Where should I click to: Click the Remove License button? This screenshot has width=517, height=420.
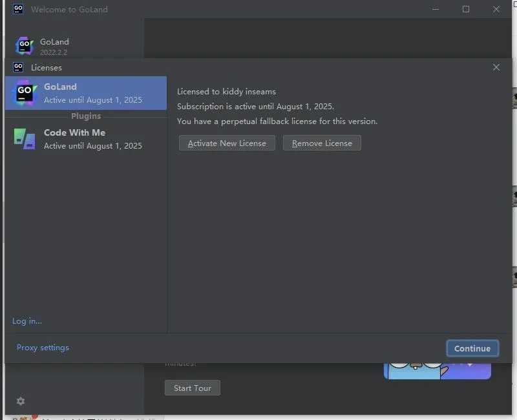click(322, 143)
